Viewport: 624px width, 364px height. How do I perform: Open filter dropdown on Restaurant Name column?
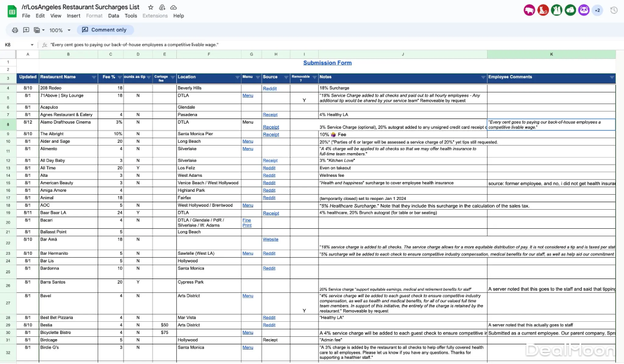[94, 77]
